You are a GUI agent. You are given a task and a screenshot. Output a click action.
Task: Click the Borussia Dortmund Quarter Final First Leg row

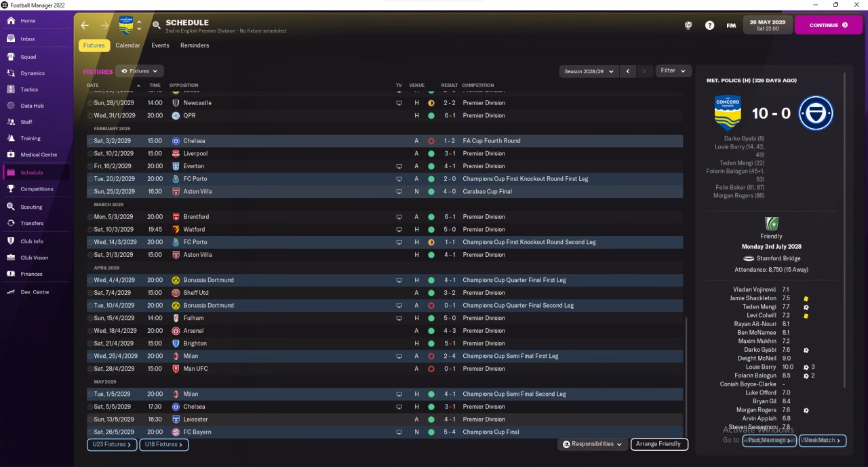click(384, 280)
